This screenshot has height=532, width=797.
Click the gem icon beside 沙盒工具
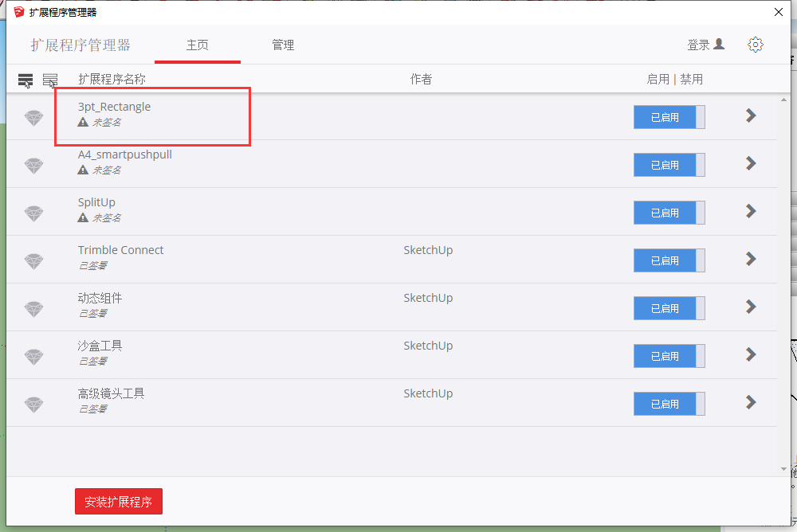pyautogui.click(x=33, y=357)
